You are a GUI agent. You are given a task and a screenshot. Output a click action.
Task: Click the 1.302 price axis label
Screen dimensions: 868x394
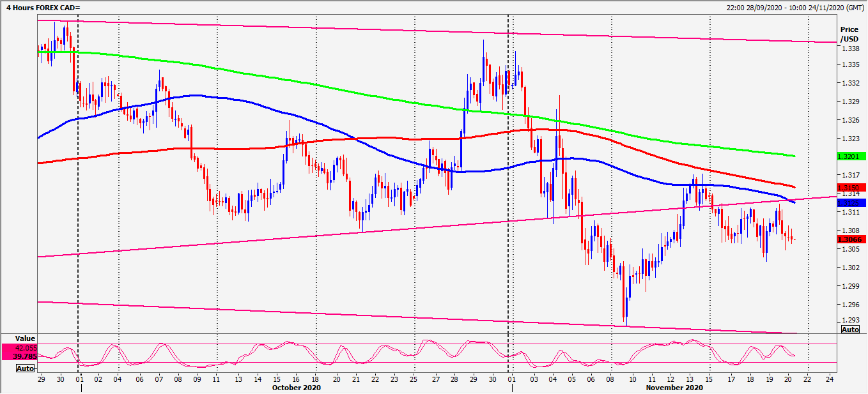pyautogui.click(x=850, y=268)
